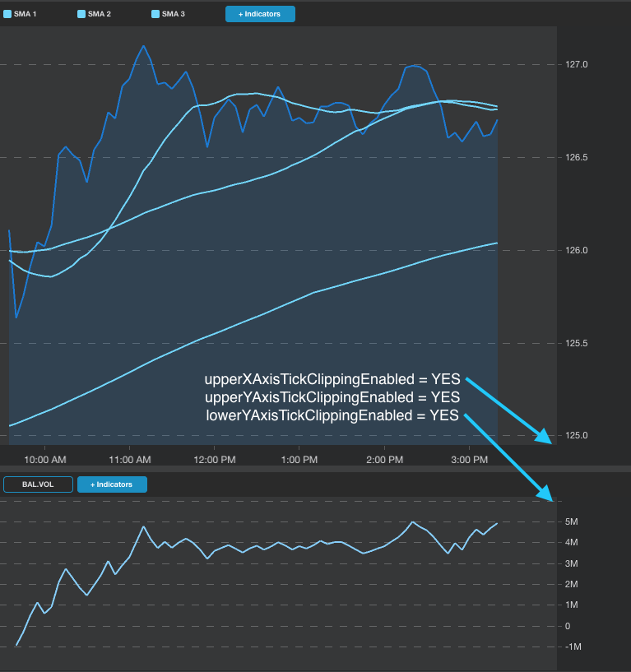Open upper chart + Indicators button
The image size is (631, 672).
pyautogui.click(x=260, y=14)
